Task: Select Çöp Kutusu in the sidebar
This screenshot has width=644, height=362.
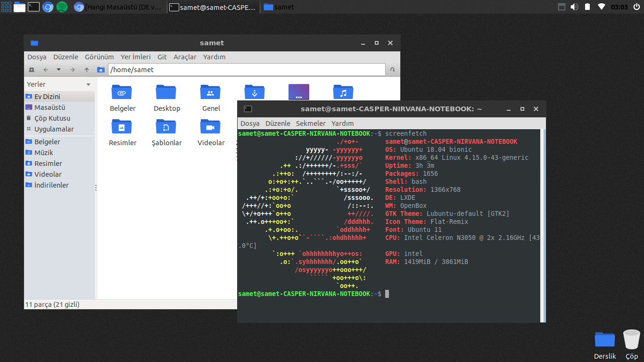Action: point(59,118)
